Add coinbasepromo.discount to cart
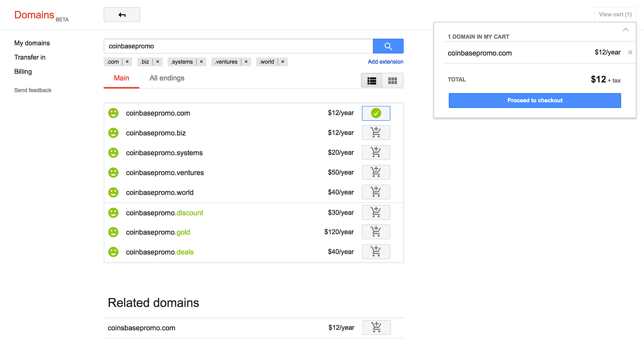 point(376,212)
